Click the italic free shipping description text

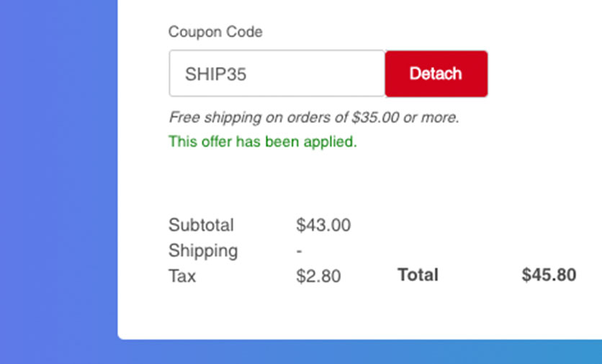[313, 117]
